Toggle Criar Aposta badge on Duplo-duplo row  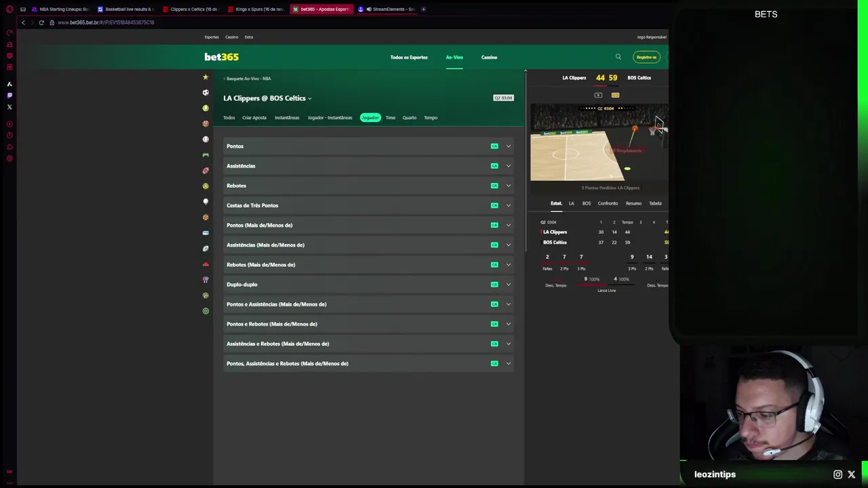pos(494,285)
